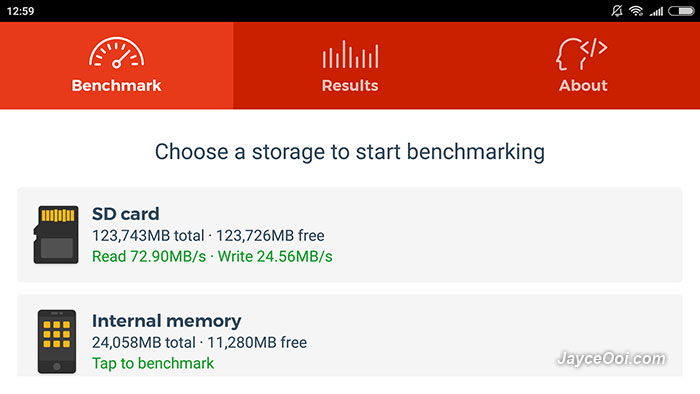The width and height of the screenshot is (700, 394).
Task: Tap the muted notification bell icon
Action: pos(617,11)
